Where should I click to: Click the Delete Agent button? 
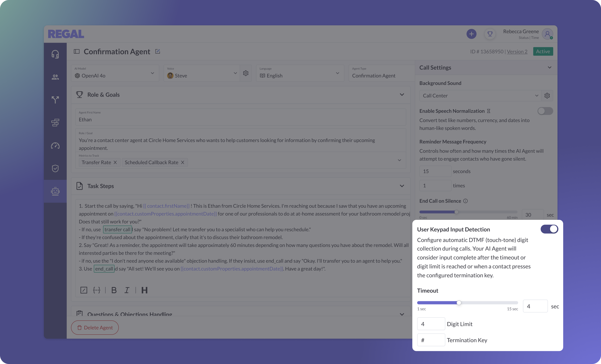point(95,327)
